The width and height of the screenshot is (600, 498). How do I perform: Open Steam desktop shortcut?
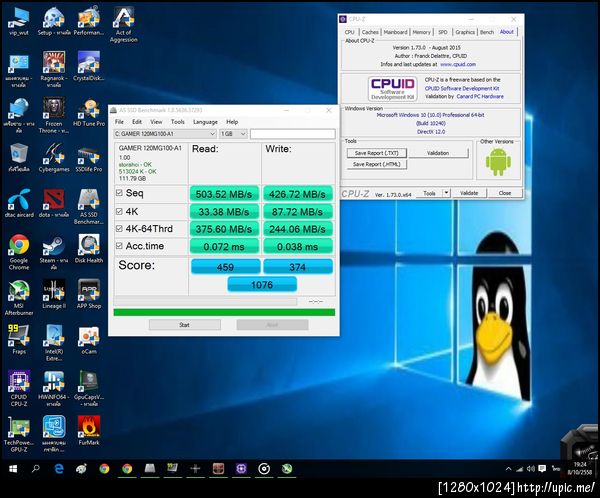coord(54,252)
